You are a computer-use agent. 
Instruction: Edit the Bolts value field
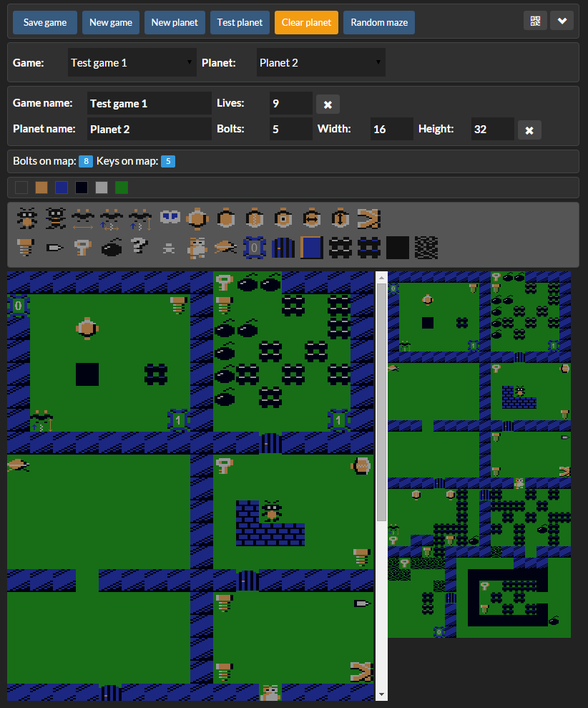[x=291, y=129]
